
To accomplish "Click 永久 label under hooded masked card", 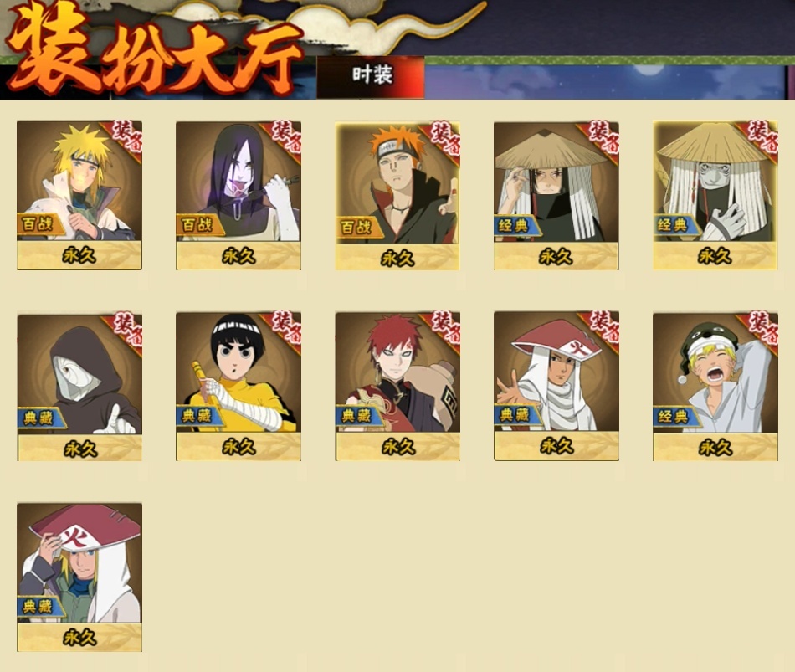I will (x=79, y=449).
